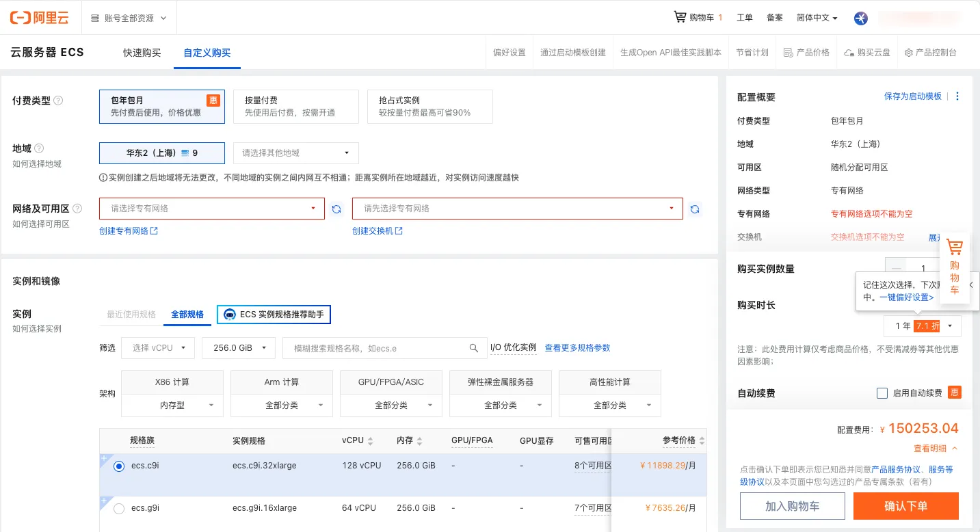Click help icon beside 付费类型
This screenshot has width=980, height=532.
click(58, 101)
